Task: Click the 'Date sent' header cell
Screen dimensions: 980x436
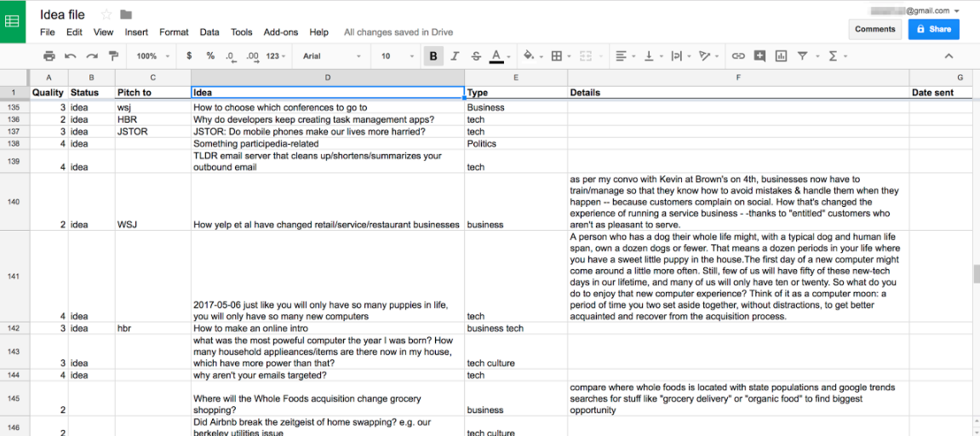Action: coord(941,93)
